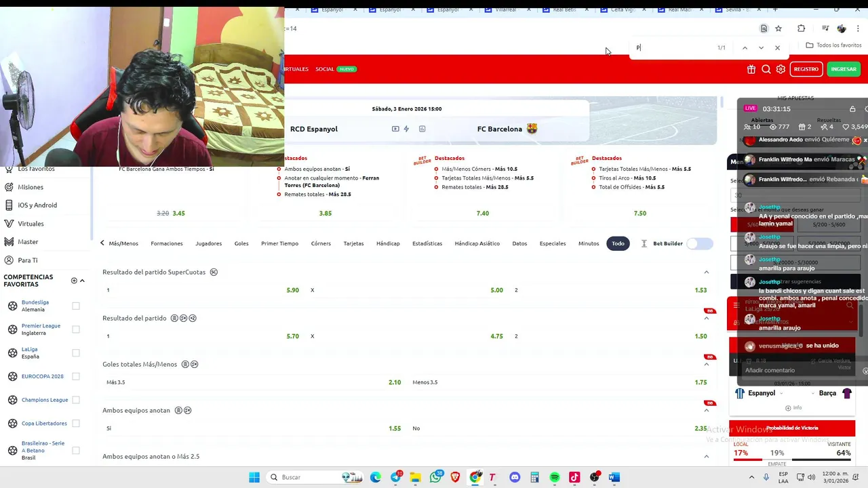Open the SOCIAL menu item
This screenshot has height=488, width=868.
pyautogui.click(x=325, y=69)
